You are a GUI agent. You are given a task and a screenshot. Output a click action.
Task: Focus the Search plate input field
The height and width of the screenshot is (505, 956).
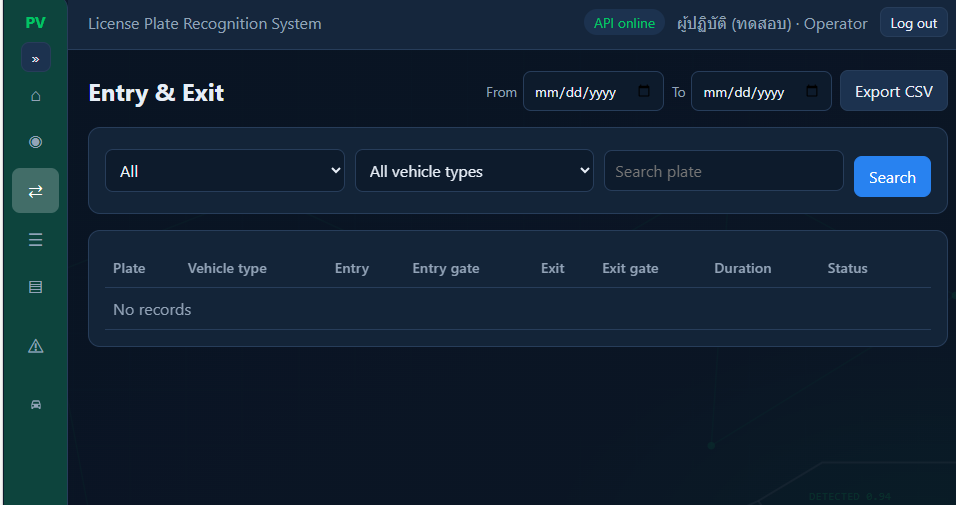click(724, 171)
